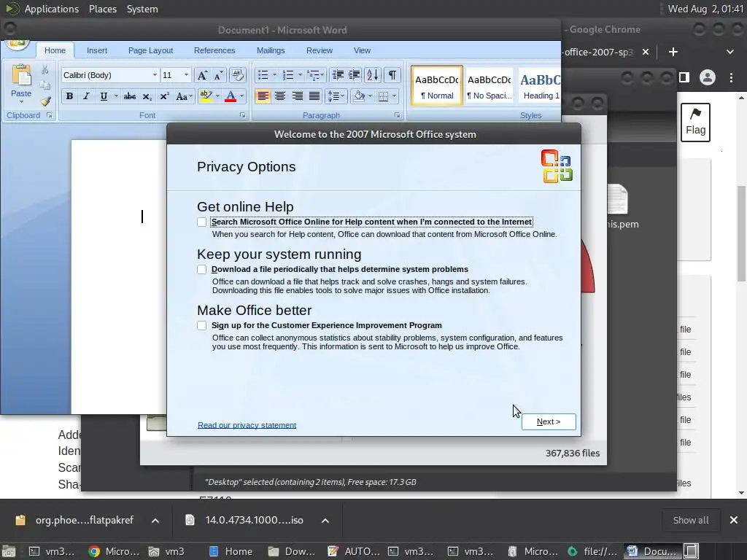Click the Numbering list icon
The width and height of the screenshot is (747, 560).
coord(288,75)
